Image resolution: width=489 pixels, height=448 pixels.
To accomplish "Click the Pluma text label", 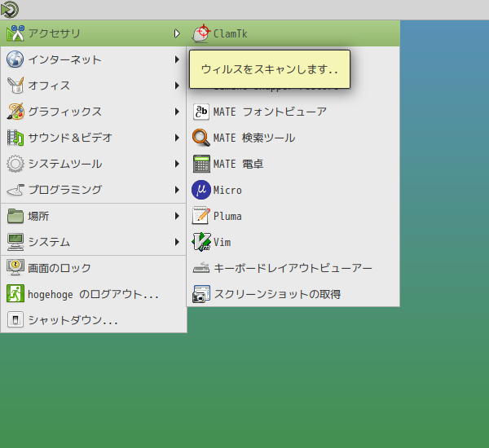I will coord(227,216).
